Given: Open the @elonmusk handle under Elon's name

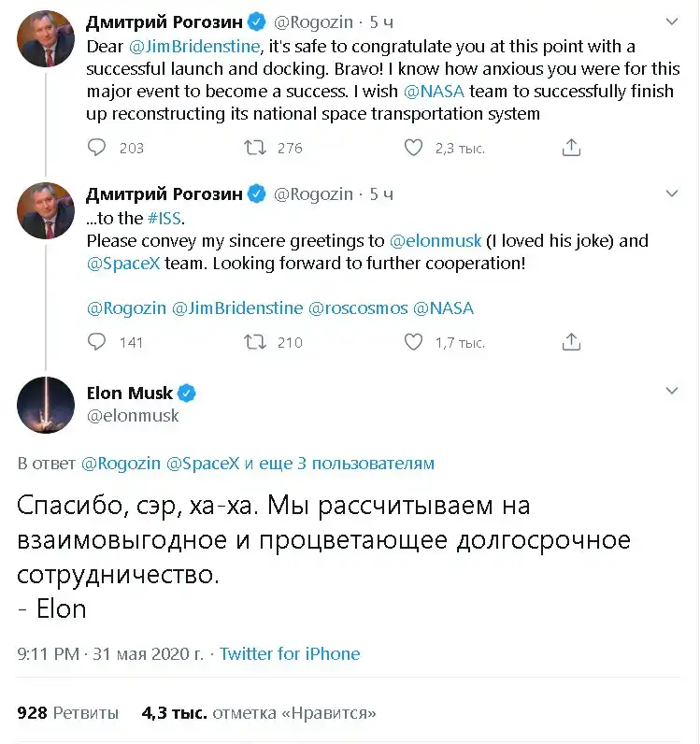Looking at the screenshot, I should coord(132,416).
